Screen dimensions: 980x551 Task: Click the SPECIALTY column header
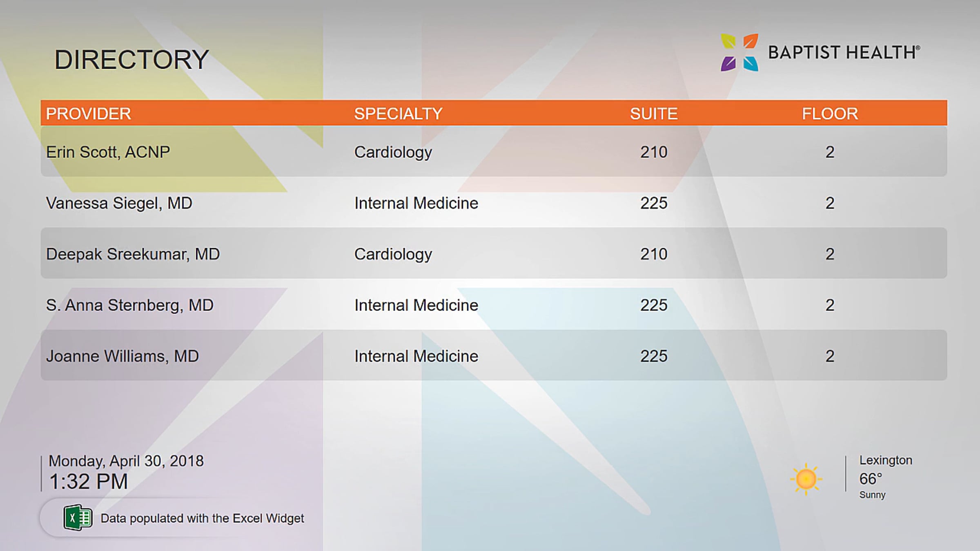(398, 113)
